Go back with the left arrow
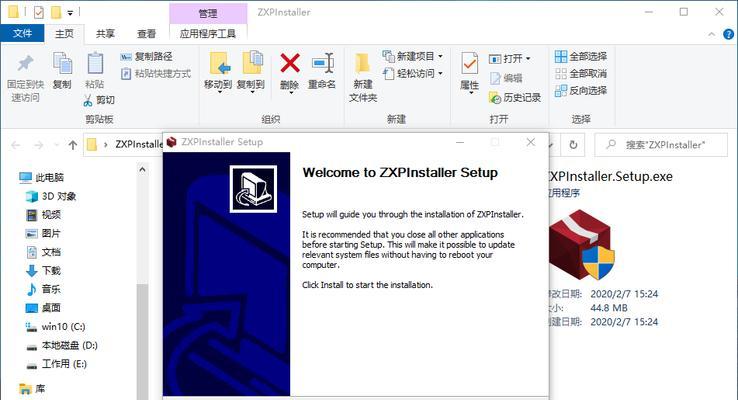Viewport: 738px width, 400px height. (16, 145)
